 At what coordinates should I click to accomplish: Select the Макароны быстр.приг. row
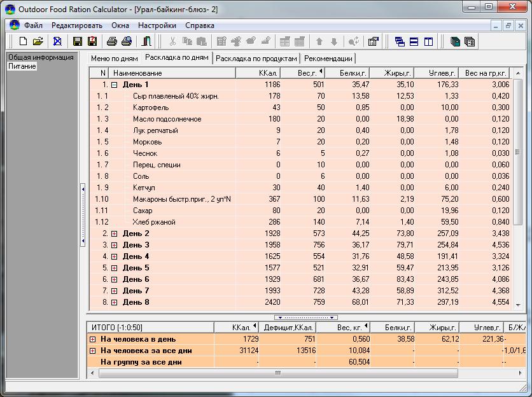pos(300,199)
